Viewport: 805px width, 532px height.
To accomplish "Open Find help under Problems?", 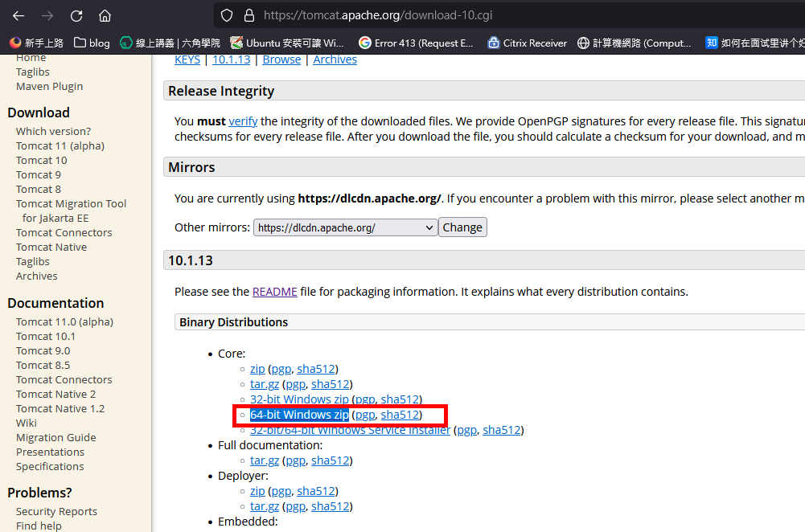I will click(39, 526).
